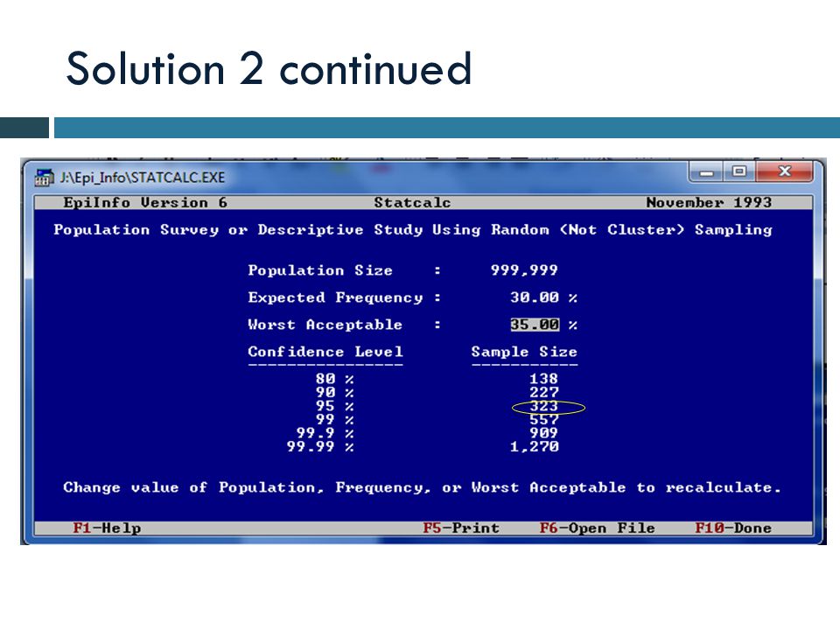This screenshot has width=840, height=630.
Task: Click the Confidence Level column header
Action: (x=325, y=352)
